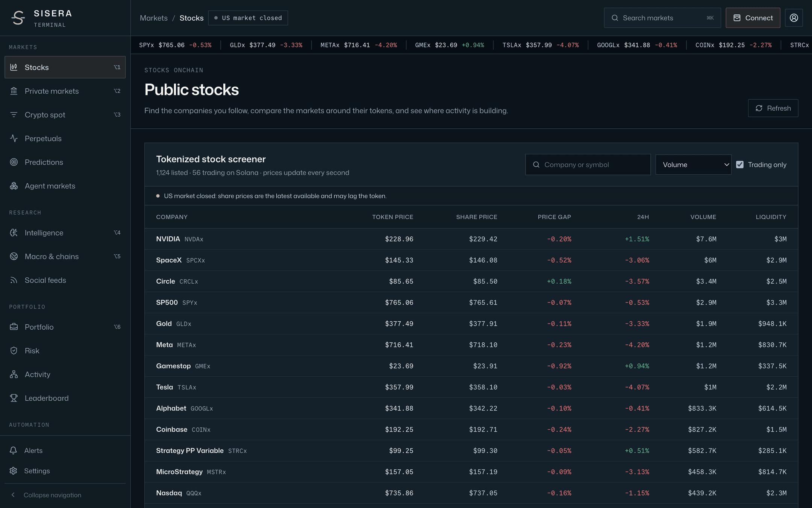Click the Settings gear icon
The image size is (812, 508).
14,471
